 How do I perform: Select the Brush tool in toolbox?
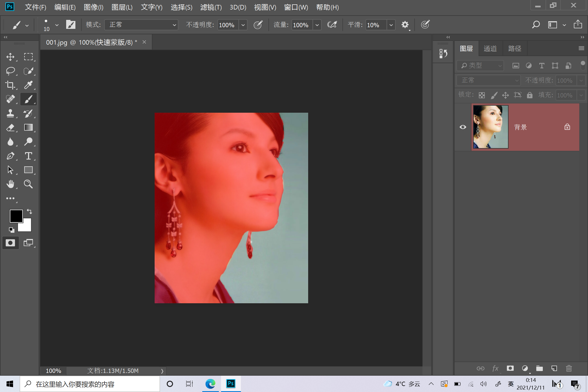(28, 99)
